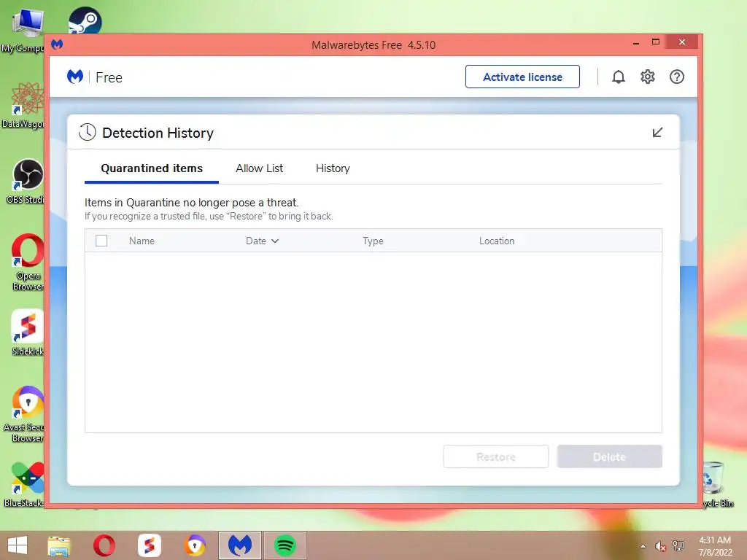This screenshot has height=560, width=747.
Task: Click the Malwarebytes logo next to Free
Action: click(75, 77)
